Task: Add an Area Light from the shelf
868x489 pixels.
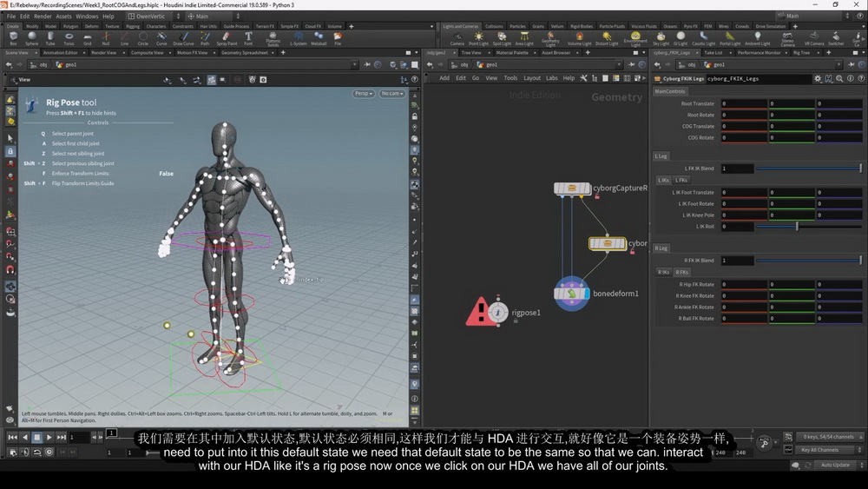Action: (x=524, y=39)
